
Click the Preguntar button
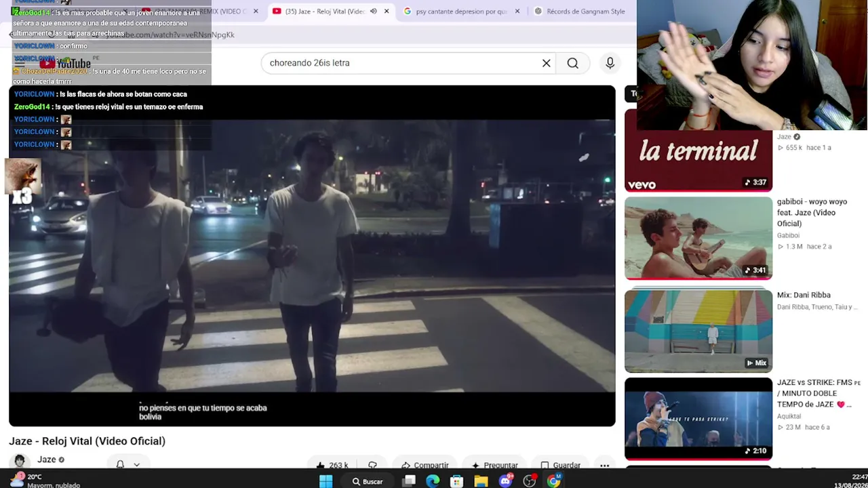[494, 465]
